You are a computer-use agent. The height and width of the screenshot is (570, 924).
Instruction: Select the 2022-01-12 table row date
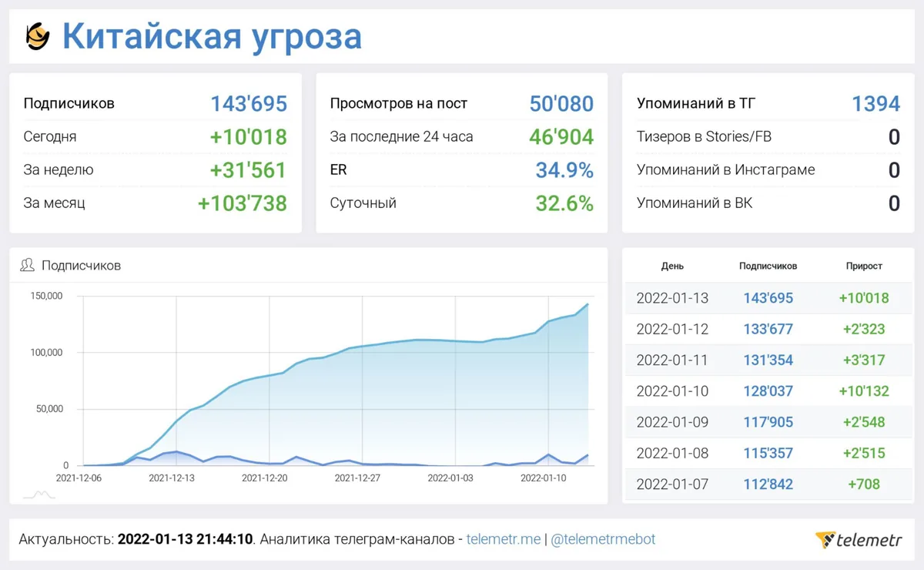tap(672, 329)
